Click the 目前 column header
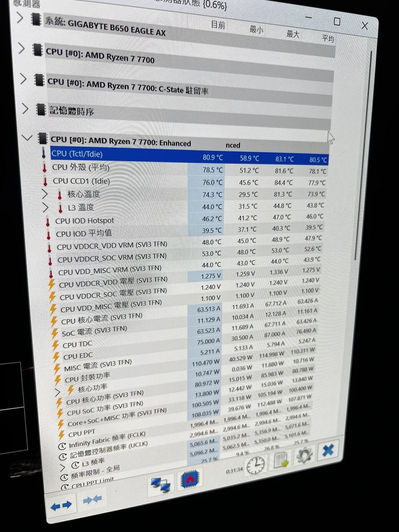The image size is (399, 532). click(218, 25)
